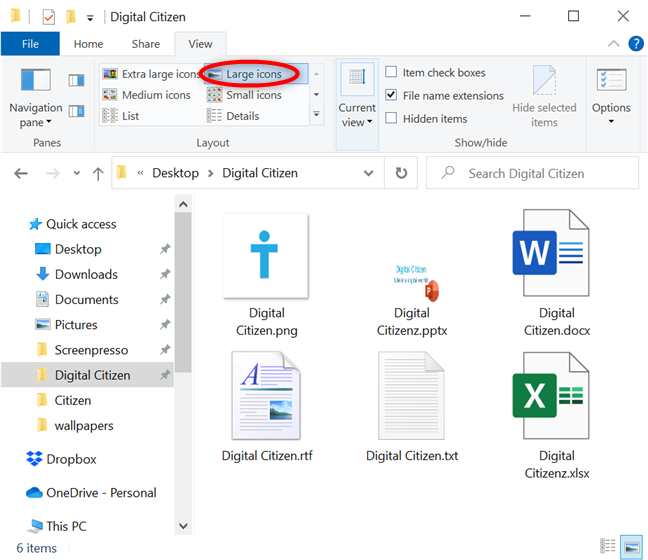Screen dimensions: 648x560
Task: Expand the Options dropdown arrow
Action: coord(611,122)
